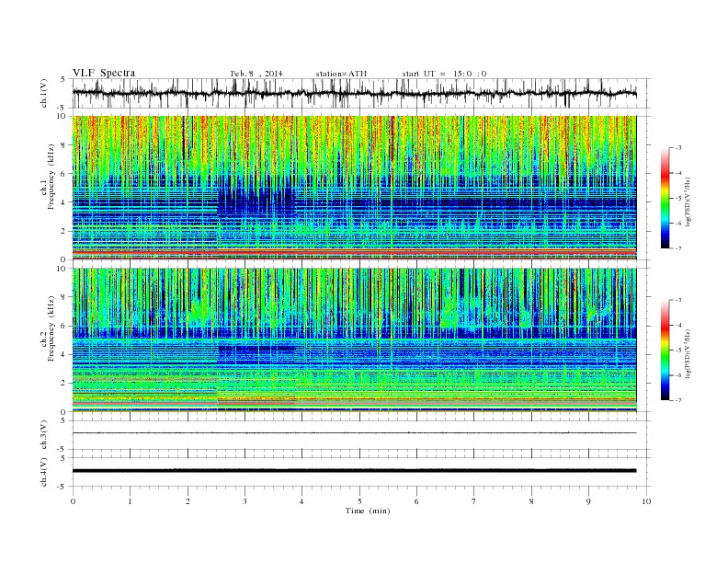
Task: Click the ch.1 Frequency (kHz) axis label
Action: tap(48, 177)
